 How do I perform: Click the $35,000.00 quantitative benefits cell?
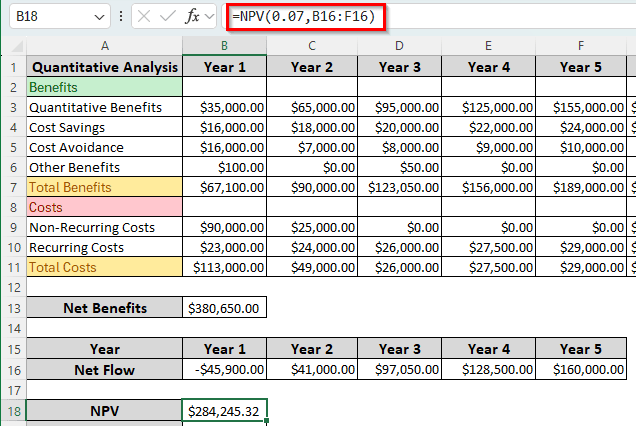pyautogui.click(x=224, y=107)
